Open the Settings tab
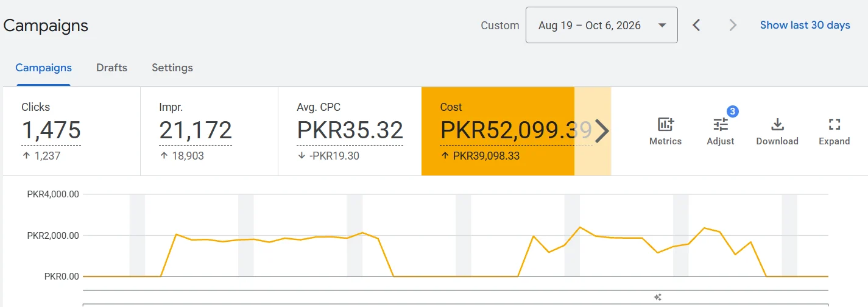 pyautogui.click(x=172, y=68)
